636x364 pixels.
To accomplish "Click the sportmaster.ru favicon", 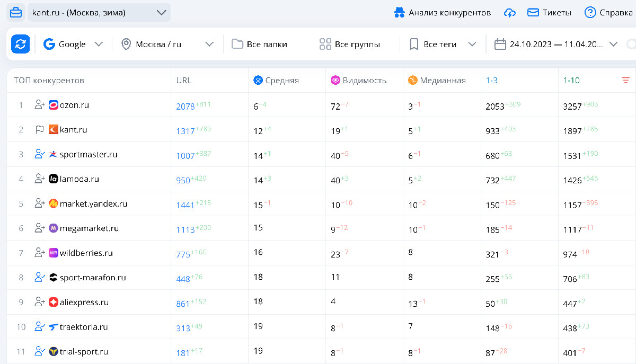I will pyautogui.click(x=54, y=154).
